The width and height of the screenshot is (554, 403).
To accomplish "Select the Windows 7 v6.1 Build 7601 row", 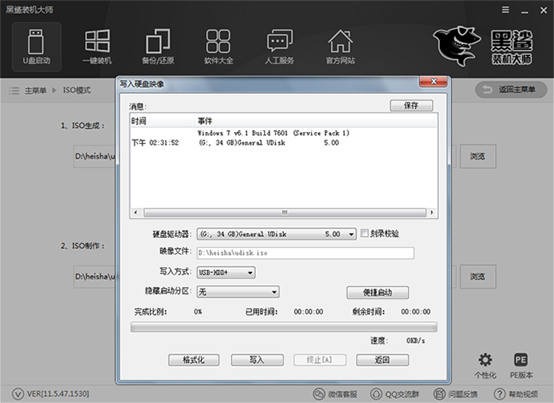I will click(273, 133).
